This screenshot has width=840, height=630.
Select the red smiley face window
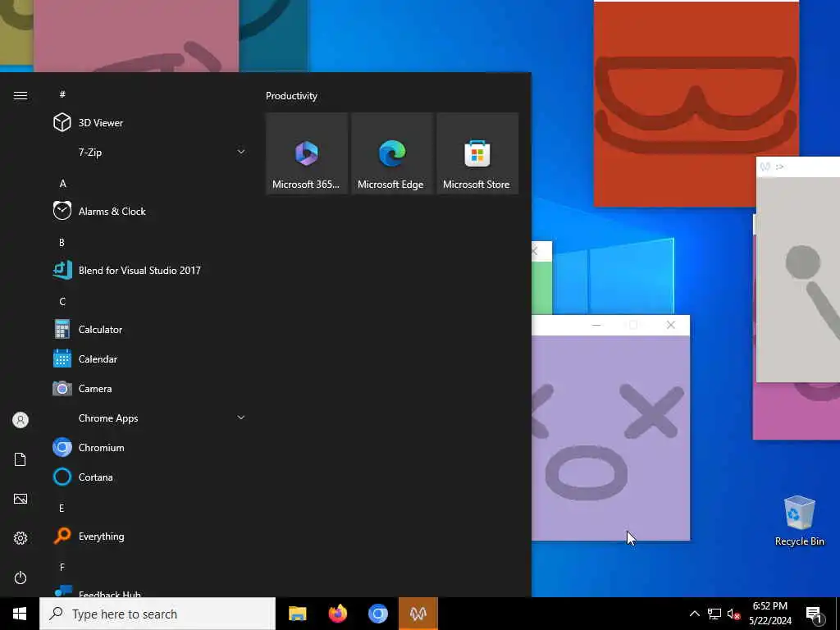click(x=696, y=104)
